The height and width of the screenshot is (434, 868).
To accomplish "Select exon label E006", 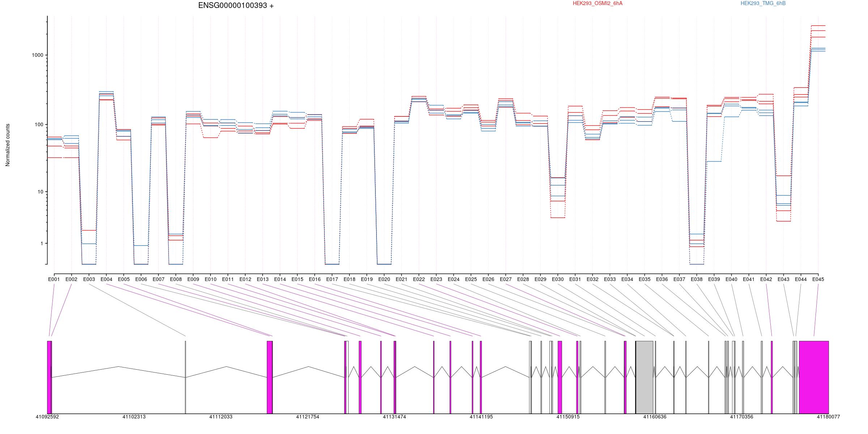I will [141, 279].
